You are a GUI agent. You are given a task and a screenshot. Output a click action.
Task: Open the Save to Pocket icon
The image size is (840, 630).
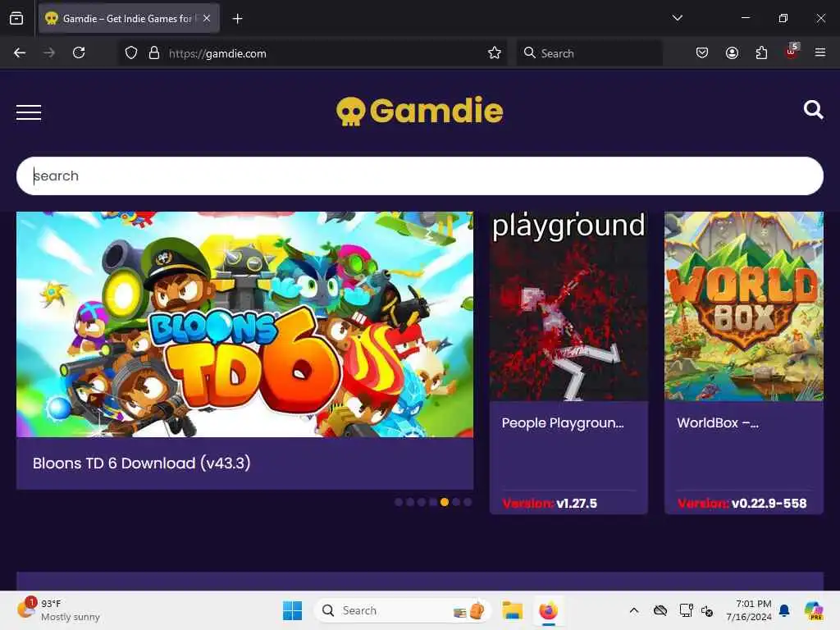702,52
